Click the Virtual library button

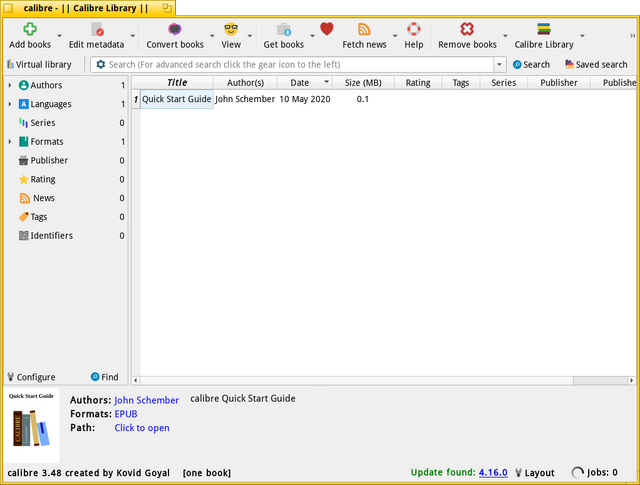[39, 65]
